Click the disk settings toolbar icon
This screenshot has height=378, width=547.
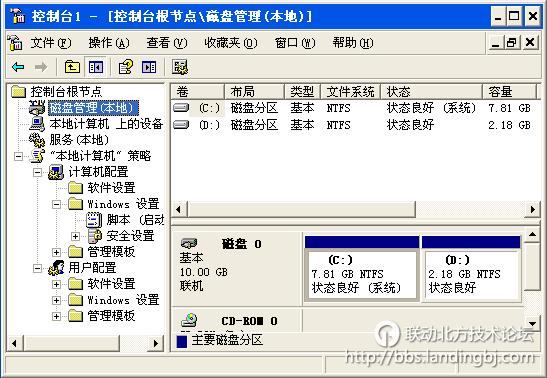point(180,67)
